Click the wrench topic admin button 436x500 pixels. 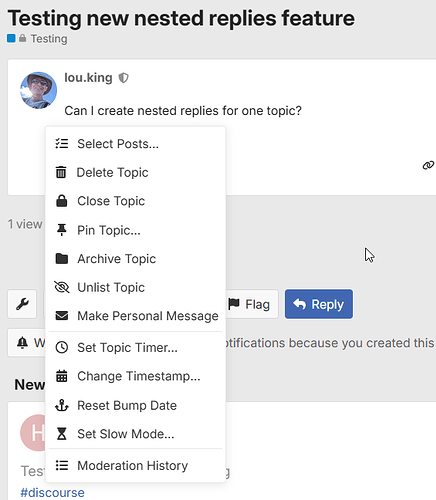click(22, 304)
